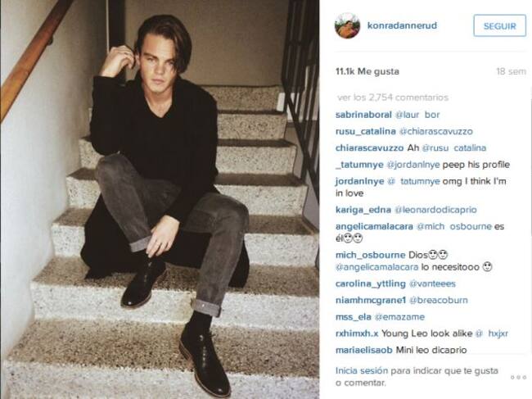Click the 18 sem timestamp

pyautogui.click(x=511, y=71)
